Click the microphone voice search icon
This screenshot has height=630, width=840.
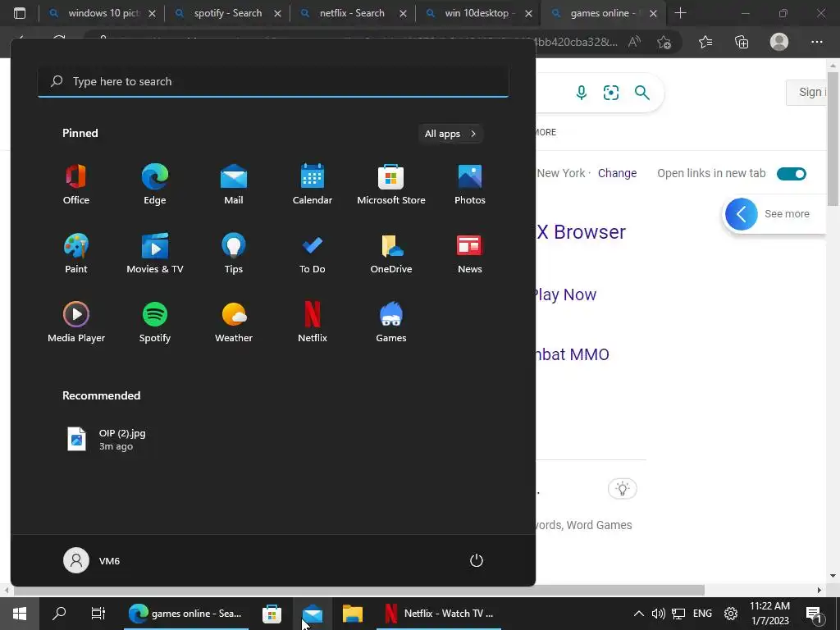[582, 93]
